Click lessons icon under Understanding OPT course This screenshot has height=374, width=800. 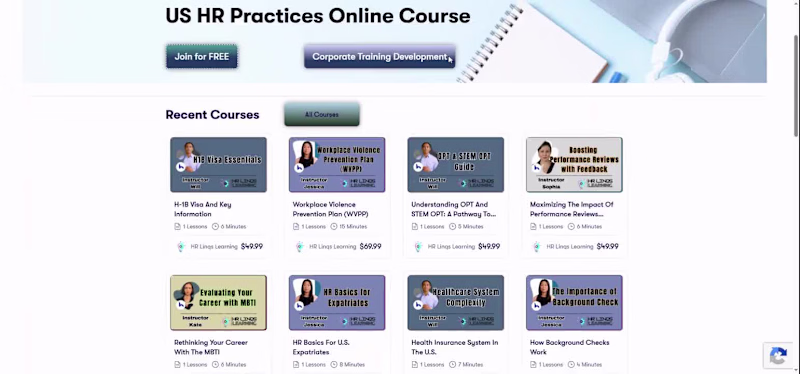tap(414, 227)
